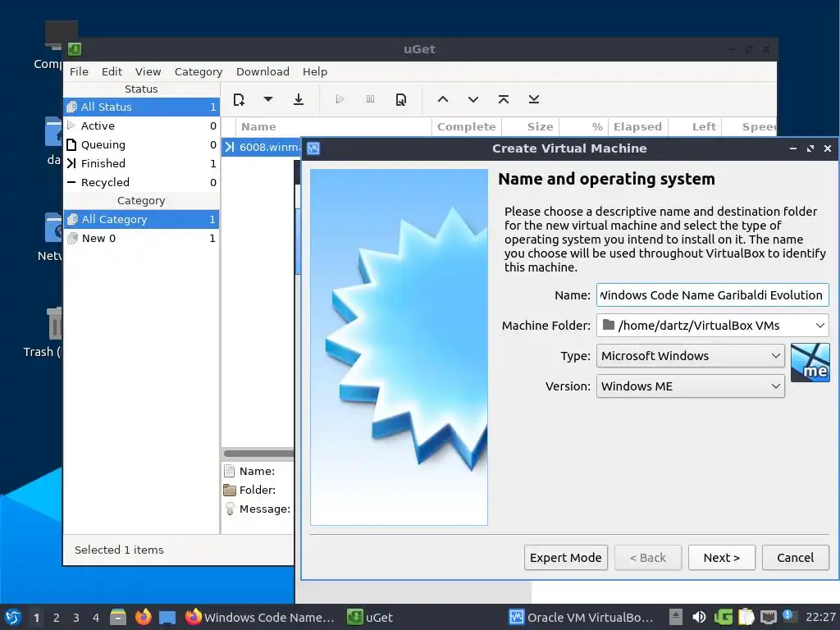Click uGet's new download toolbar icon
This screenshot has height=630, width=840.
pyautogui.click(x=239, y=99)
